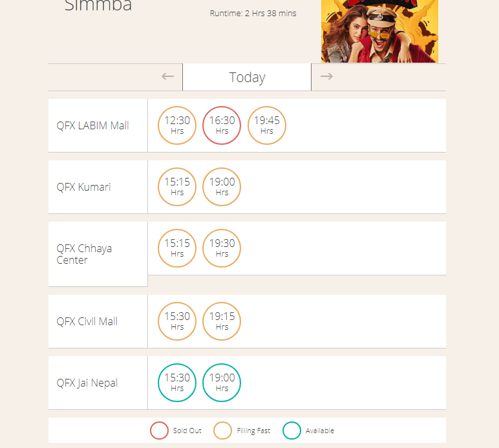Book available 15:30 show at Jai Nepal
The height and width of the screenshot is (448, 499).
(x=177, y=383)
